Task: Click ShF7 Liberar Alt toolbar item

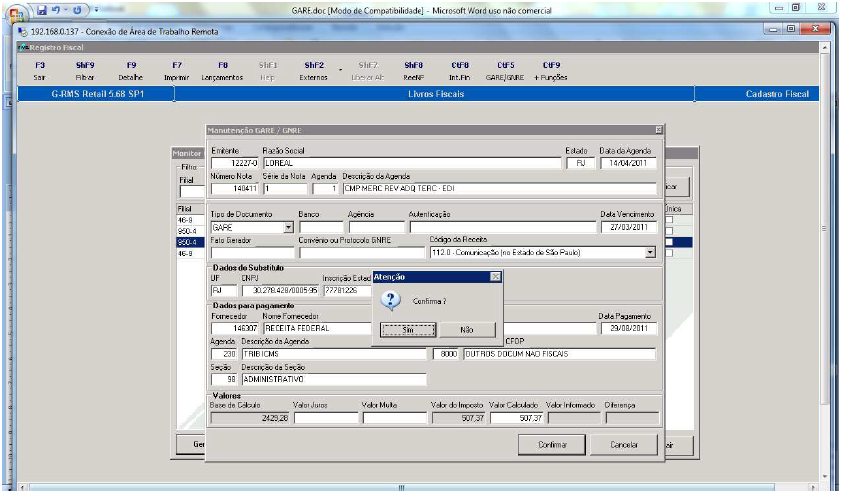Action: click(368, 71)
